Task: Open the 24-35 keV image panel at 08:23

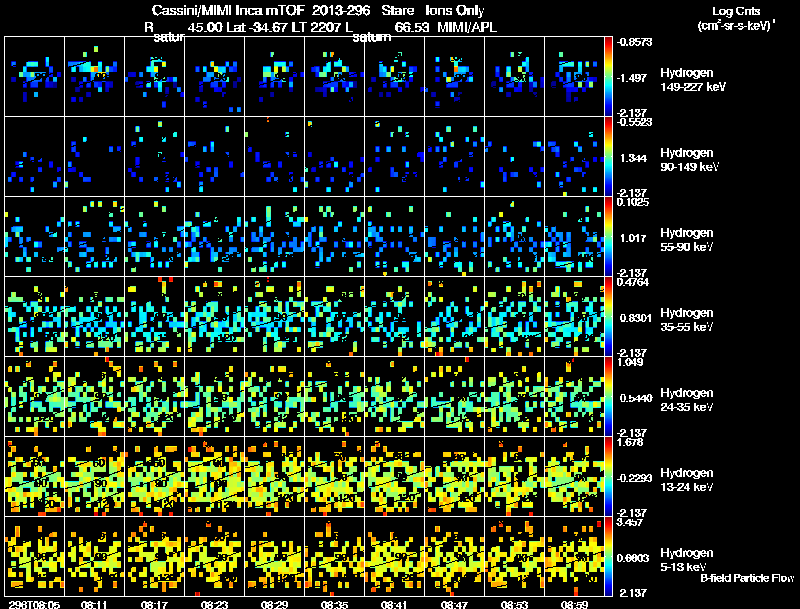Action: click(214, 397)
